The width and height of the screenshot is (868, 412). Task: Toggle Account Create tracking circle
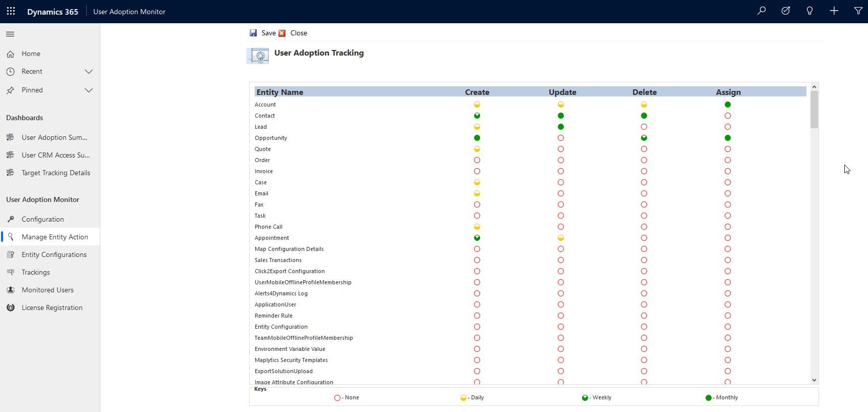(x=477, y=105)
